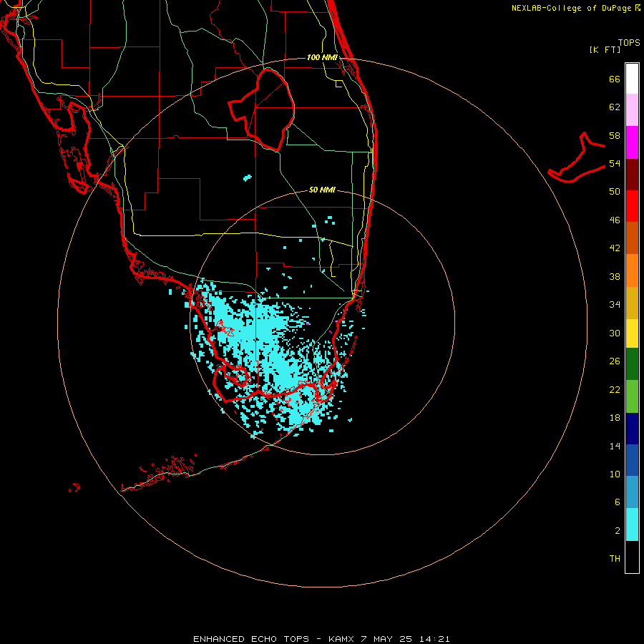Click the gold 38 K FT legend swatch
Screen dimensions: 644x644
point(632,303)
